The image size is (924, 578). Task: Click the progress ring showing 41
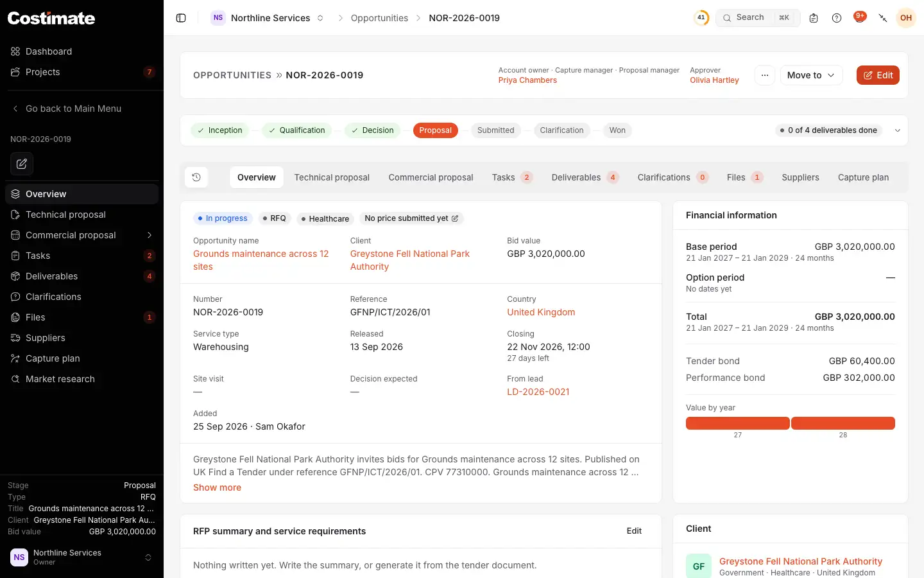click(701, 18)
